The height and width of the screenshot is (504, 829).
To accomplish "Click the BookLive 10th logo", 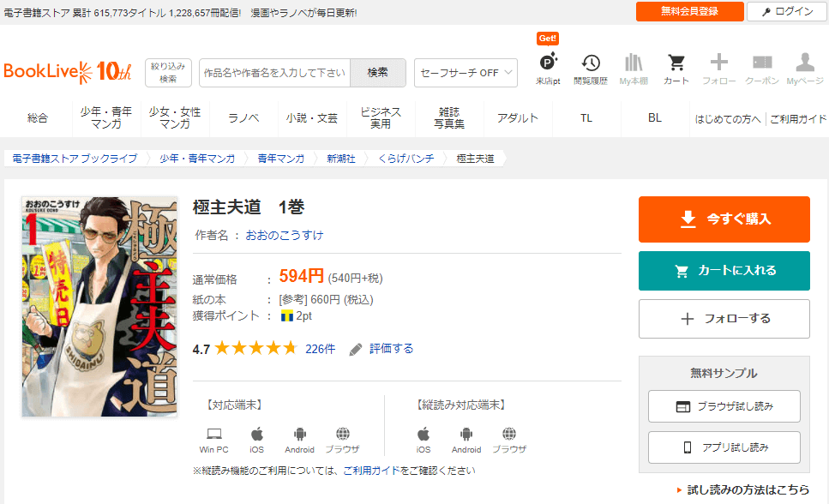I will [68, 72].
